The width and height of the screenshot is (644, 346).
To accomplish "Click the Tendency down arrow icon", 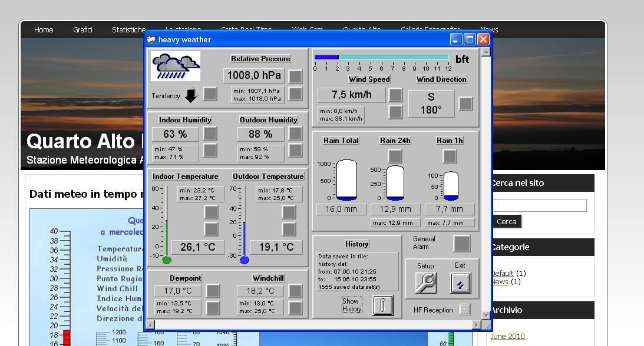I will (191, 95).
